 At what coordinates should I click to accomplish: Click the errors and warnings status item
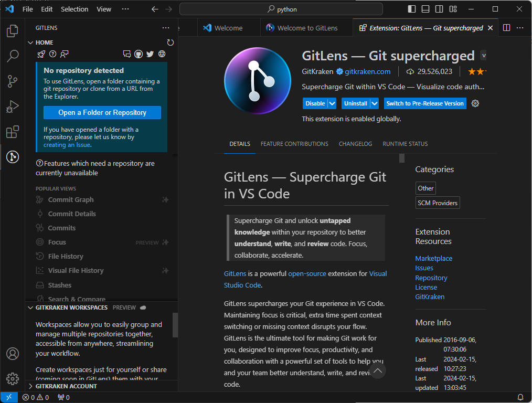click(36, 397)
